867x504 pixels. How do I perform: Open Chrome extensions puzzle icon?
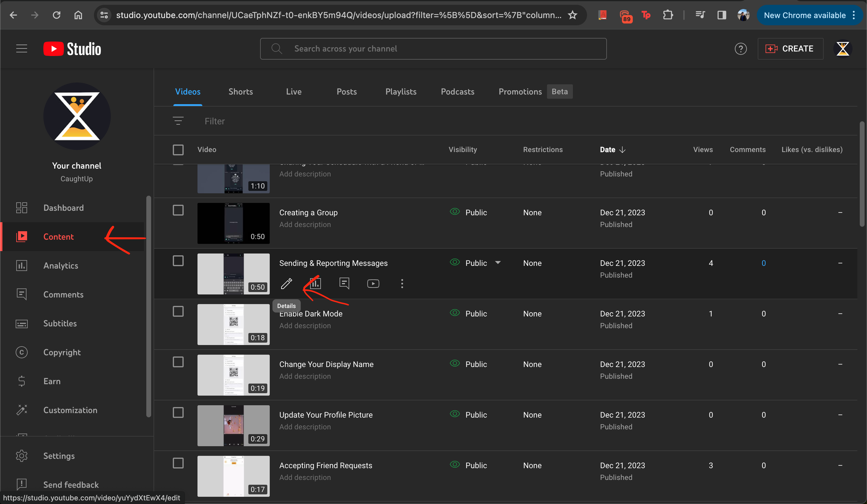click(668, 15)
